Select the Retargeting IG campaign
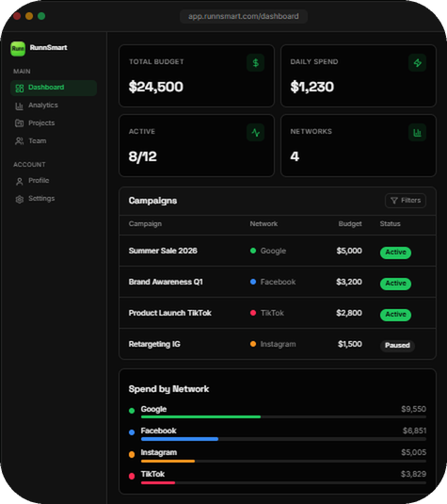The image size is (447, 504). (x=154, y=344)
